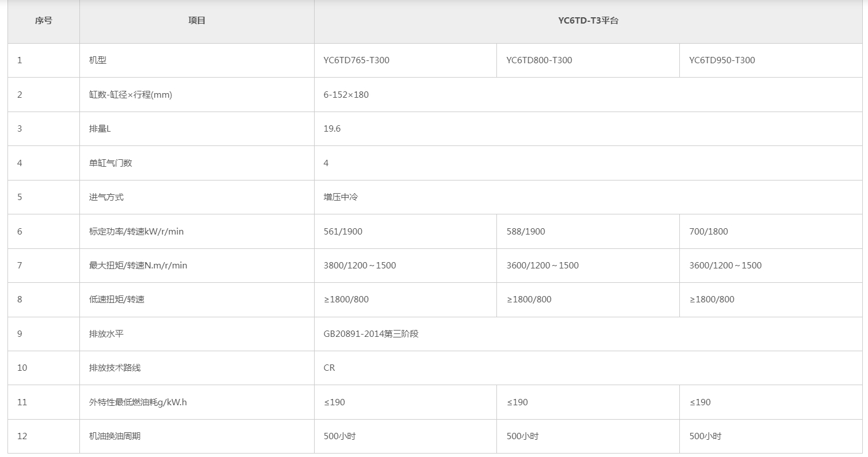The image size is (868, 457).
Task: Click the 序号 column header
Action: coord(43,21)
